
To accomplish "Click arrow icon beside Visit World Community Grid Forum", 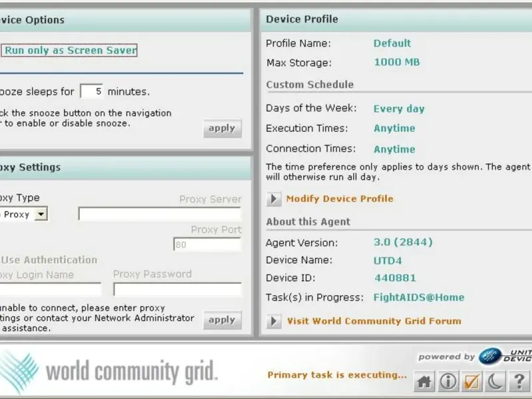I will pos(274,321).
